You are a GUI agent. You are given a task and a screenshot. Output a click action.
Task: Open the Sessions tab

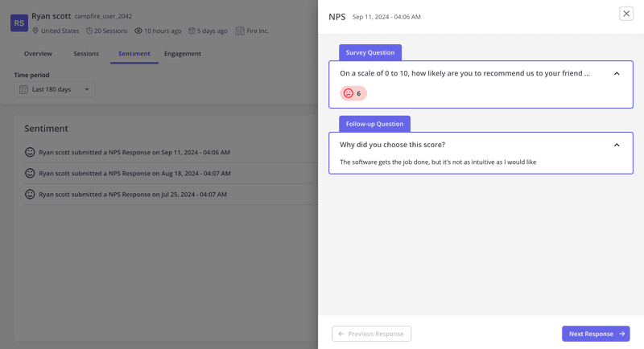86,54
